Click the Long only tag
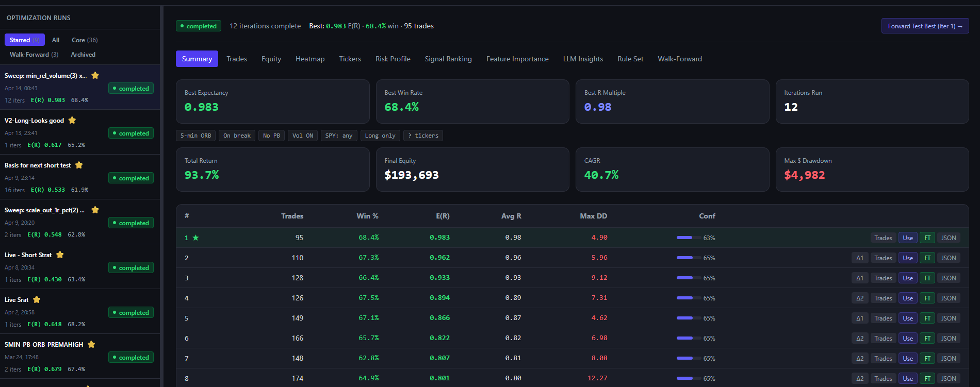Screen dimensions: 980x387 coord(380,136)
